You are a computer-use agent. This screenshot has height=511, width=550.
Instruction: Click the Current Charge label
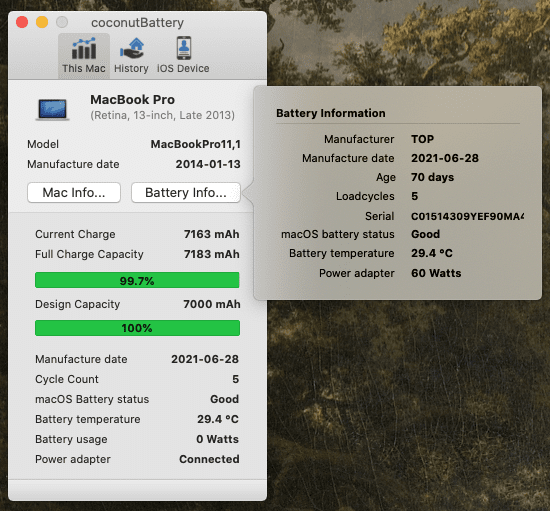coord(75,234)
